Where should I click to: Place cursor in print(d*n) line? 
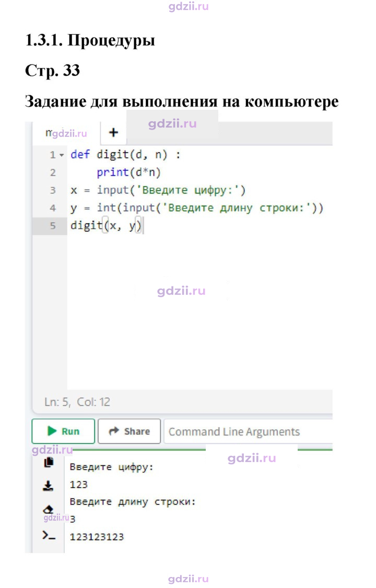128,172
